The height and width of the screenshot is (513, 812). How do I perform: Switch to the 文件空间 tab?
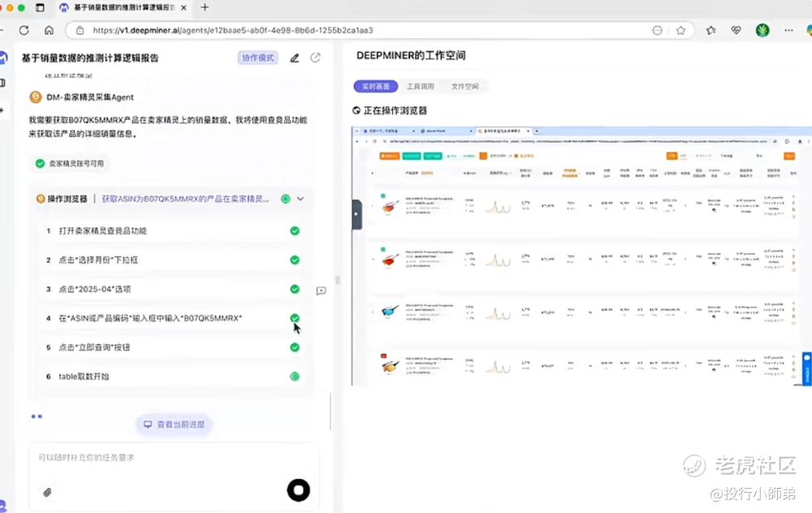coord(464,87)
